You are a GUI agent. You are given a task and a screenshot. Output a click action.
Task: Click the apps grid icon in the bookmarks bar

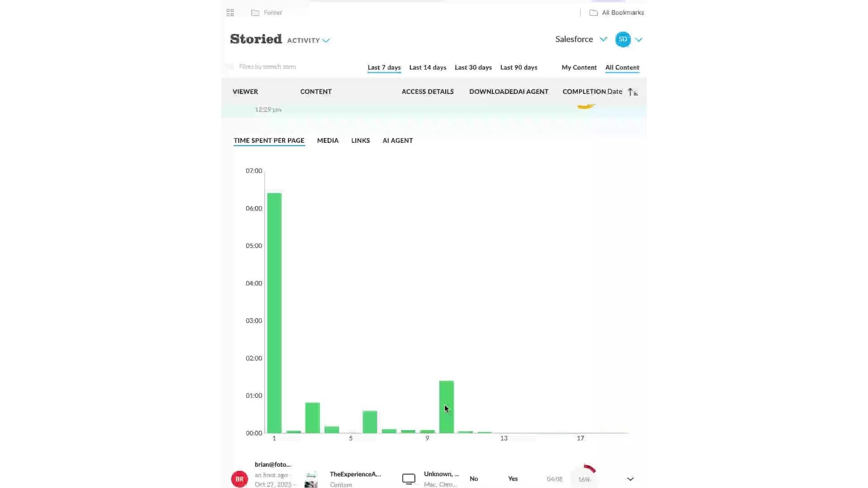click(230, 13)
